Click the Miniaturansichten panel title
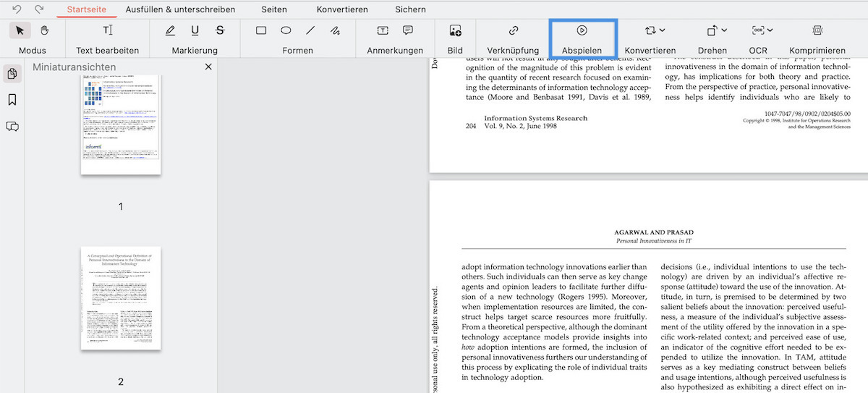868x393 pixels. [75, 67]
